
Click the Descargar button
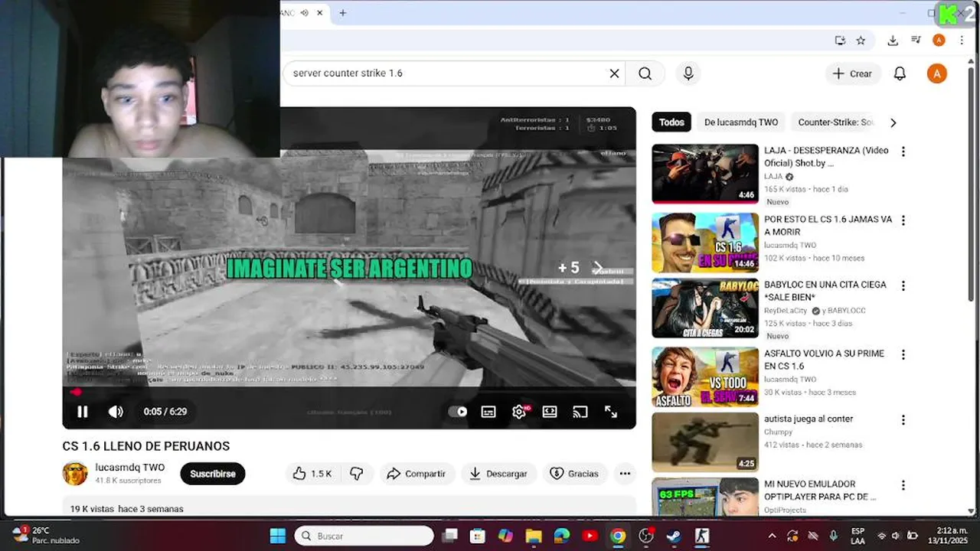(x=498, y=474)
